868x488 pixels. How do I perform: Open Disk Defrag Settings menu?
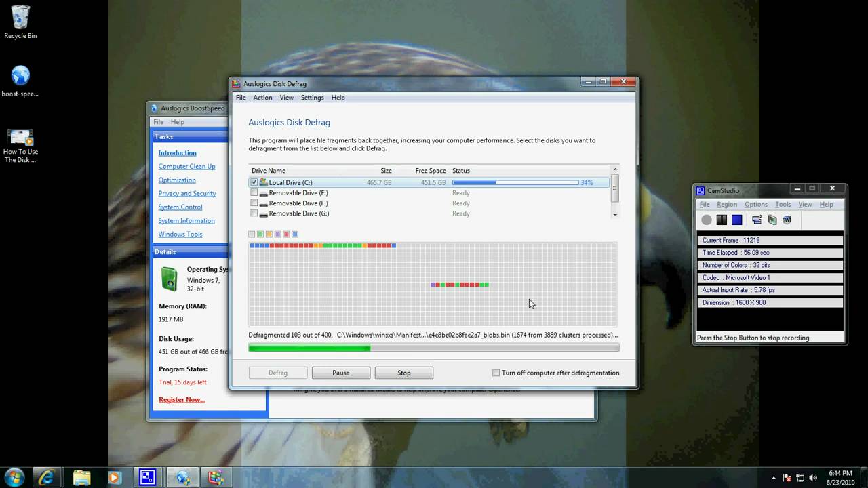tap(312, 98)
